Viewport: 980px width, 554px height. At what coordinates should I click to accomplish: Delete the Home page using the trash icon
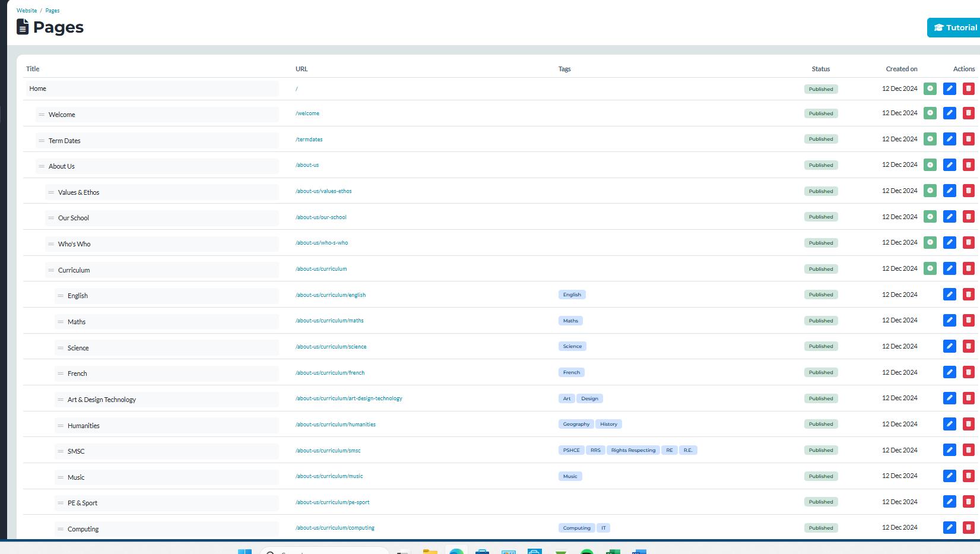click(969, 88)
